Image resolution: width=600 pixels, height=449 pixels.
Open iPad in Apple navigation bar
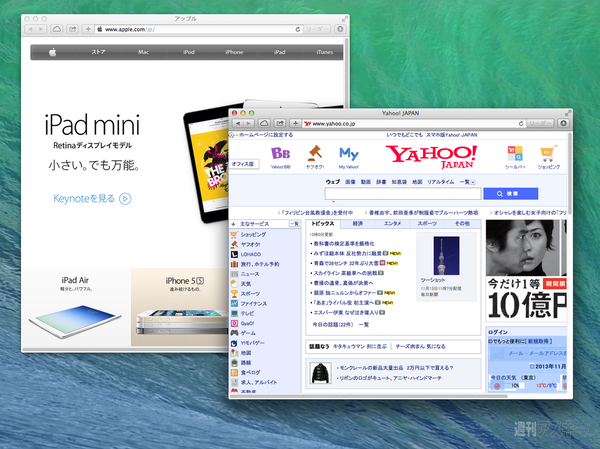[x=280, y=52]
